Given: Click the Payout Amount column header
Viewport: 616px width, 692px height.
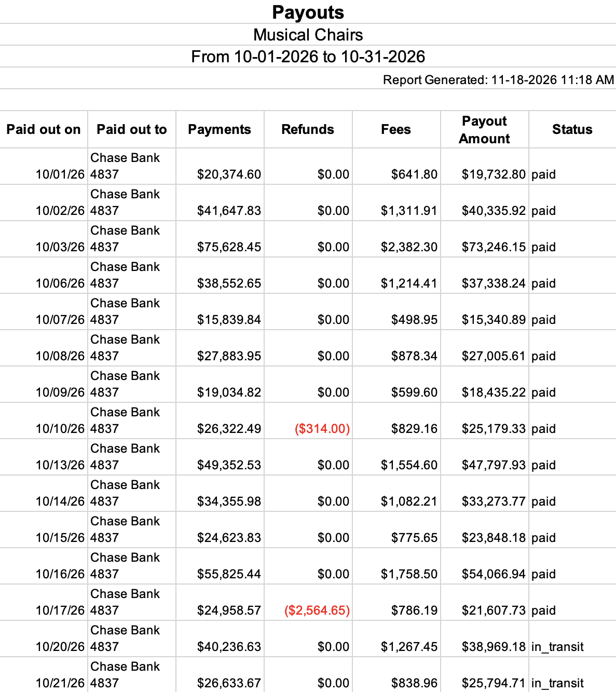Looking at the screenshot, I should coord(485,129).
